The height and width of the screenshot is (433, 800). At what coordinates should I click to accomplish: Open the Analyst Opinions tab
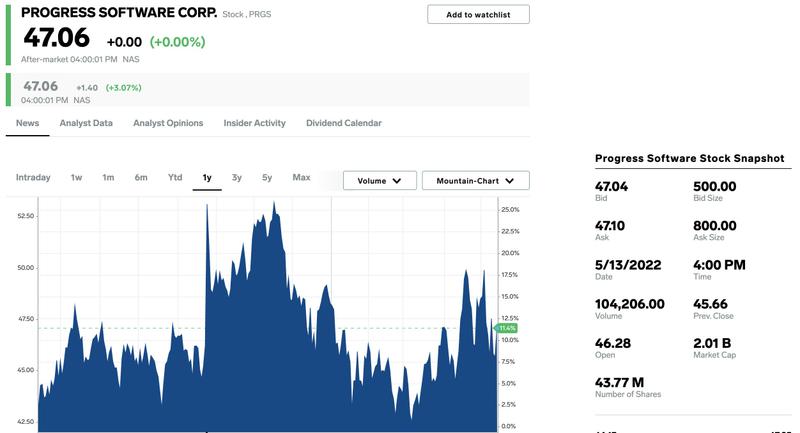pyautogui.click(x=168, y=123)
